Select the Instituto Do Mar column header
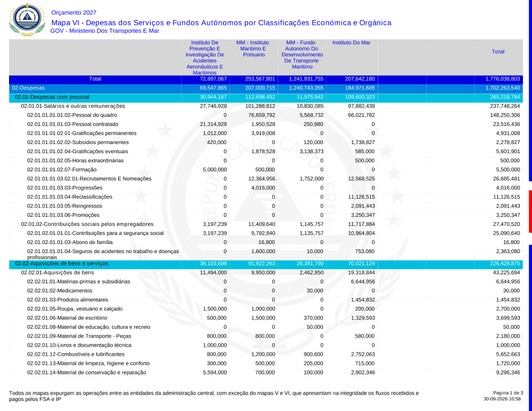The image size is (532, 411). coord(351,43)
